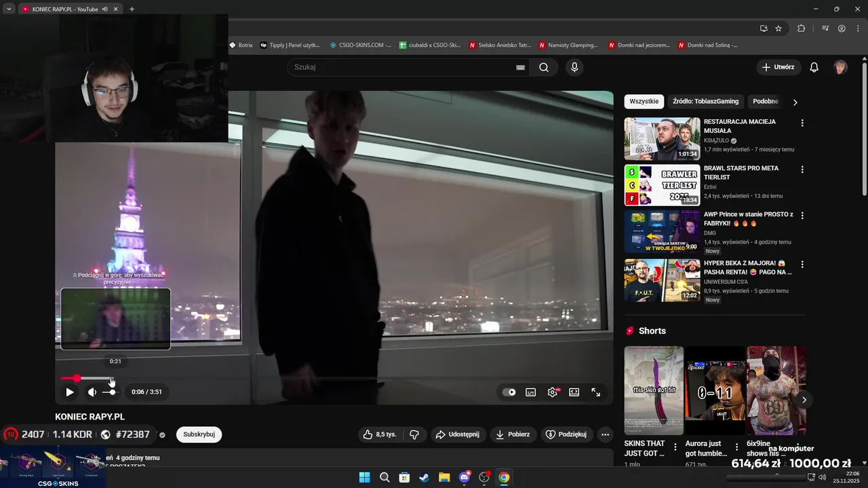Mute the video with the speaker icon

(x=92, y=392)
